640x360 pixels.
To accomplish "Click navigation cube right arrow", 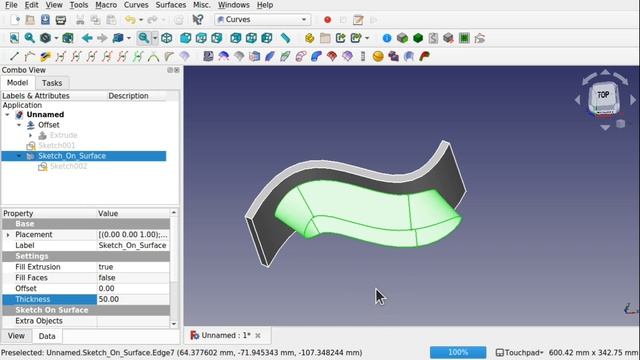I will tap(633, 100).
